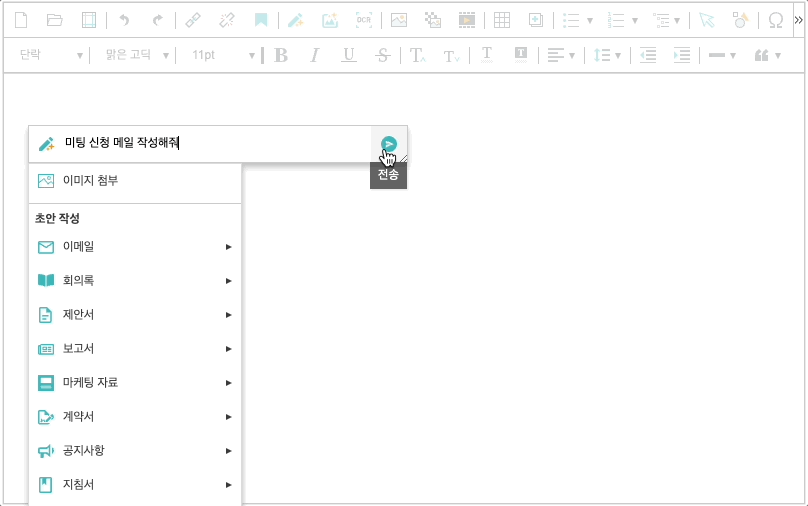
Task: Open the 11pt font size dropdown
Action: 222,55
